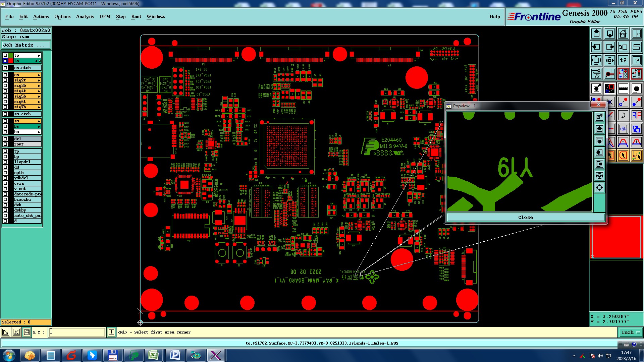The image size is (644, 362).
Task: Open the Job Matrix selector
Action: point(26,45)
